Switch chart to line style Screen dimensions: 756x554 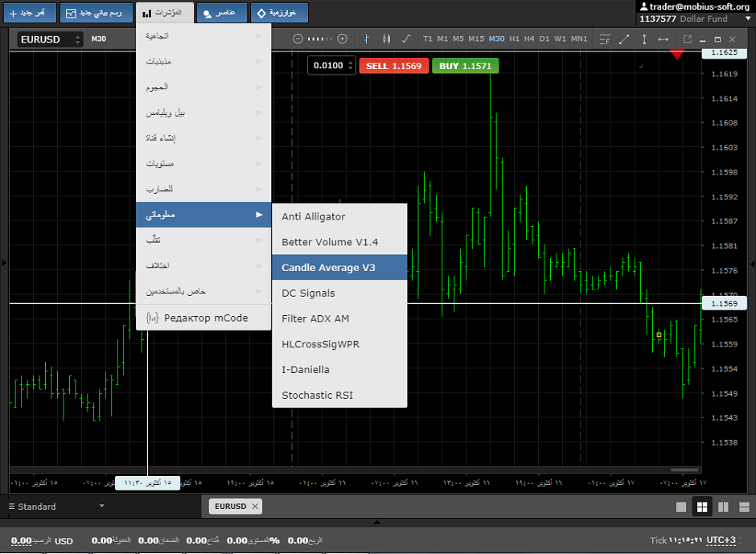tap(406, 39)
